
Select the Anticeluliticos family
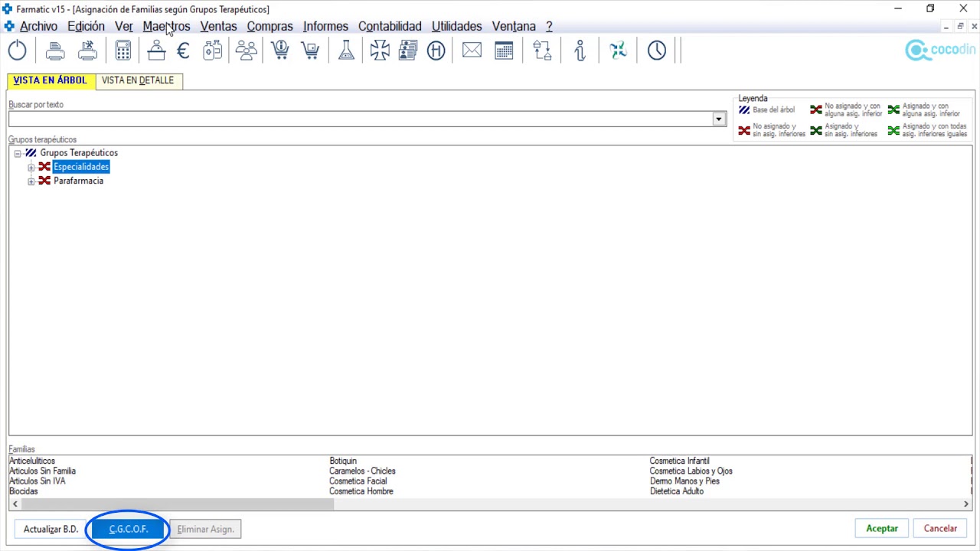(32, 461)
